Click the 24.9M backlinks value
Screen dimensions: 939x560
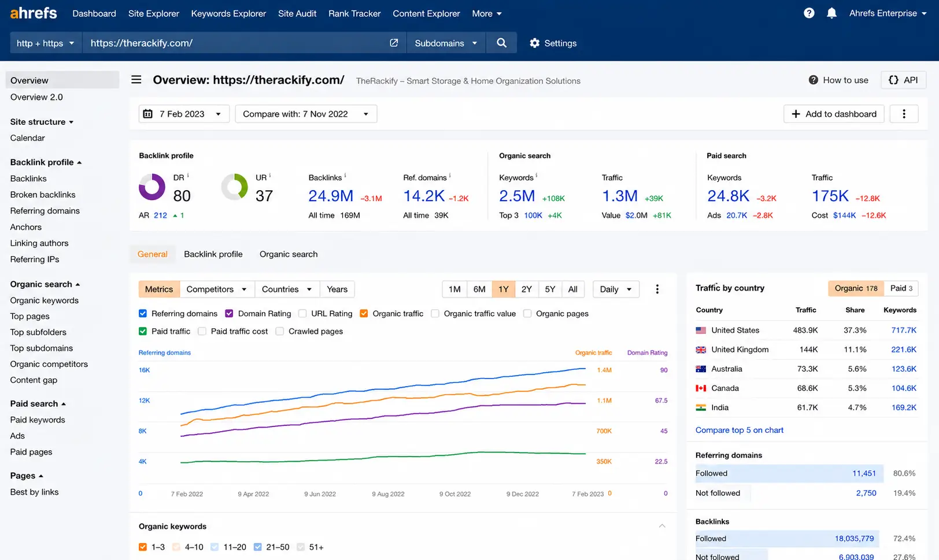(331, 196)
